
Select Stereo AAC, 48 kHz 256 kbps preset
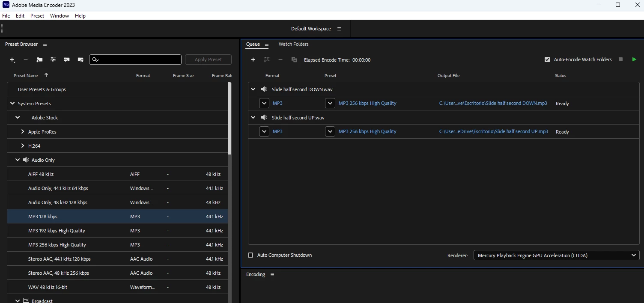(117, 273)
